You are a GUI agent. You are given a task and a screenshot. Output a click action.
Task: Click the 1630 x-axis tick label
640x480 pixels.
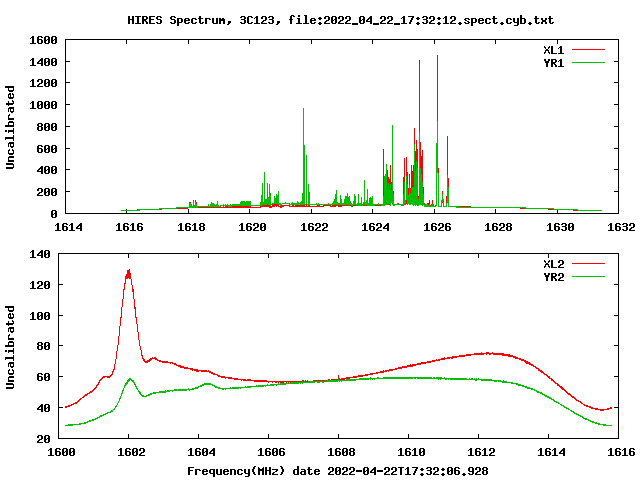pos(560,227)
